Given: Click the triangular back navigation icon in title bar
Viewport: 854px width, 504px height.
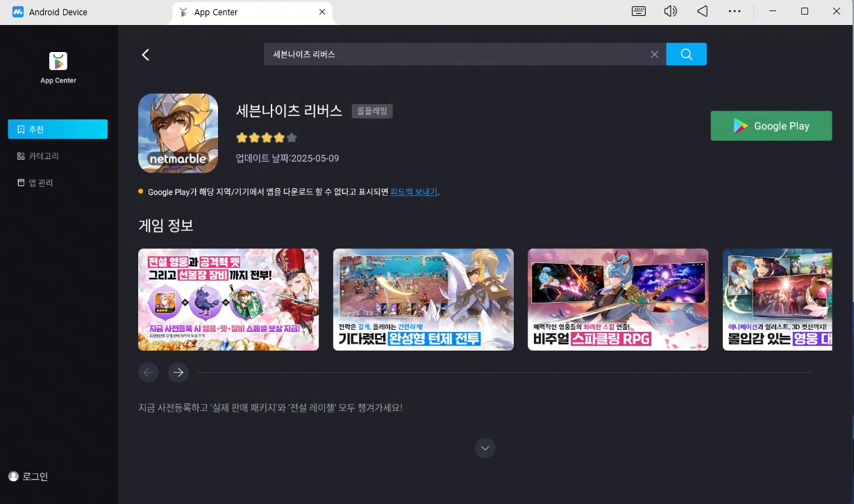Looking at the screenshot, I should pyautogui.click(x=702, y=12).
